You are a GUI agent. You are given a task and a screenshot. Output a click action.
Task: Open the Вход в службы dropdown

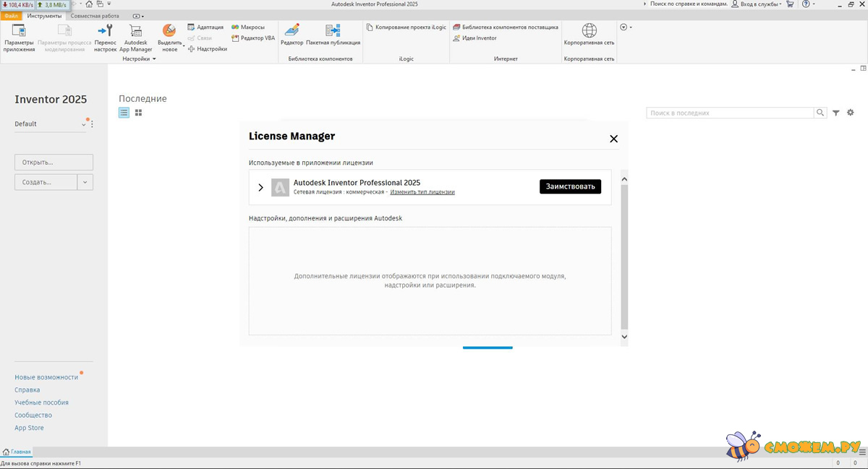758,4
